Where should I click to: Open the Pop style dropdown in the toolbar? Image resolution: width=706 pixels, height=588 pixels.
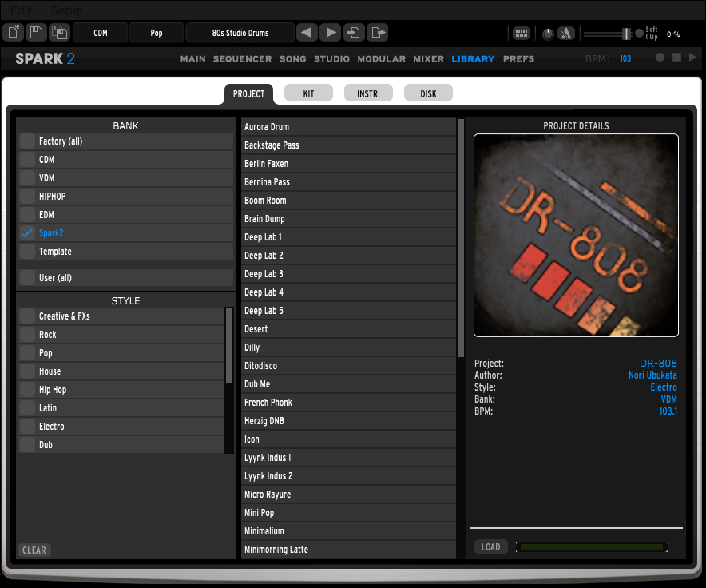(x=157, y=33)
